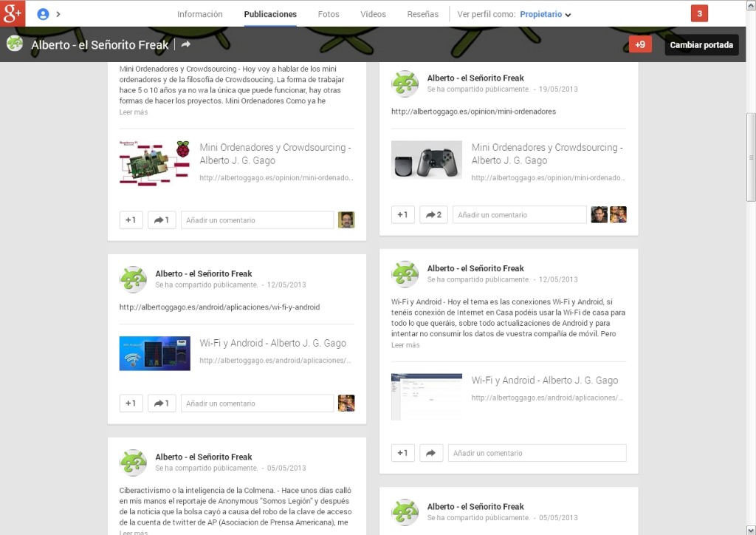Image resolution: width=756 pixels, height=535 pixels.
Task: Click the reshare arrow on the Mini Ordenadores post
Action: coord(162,219)
